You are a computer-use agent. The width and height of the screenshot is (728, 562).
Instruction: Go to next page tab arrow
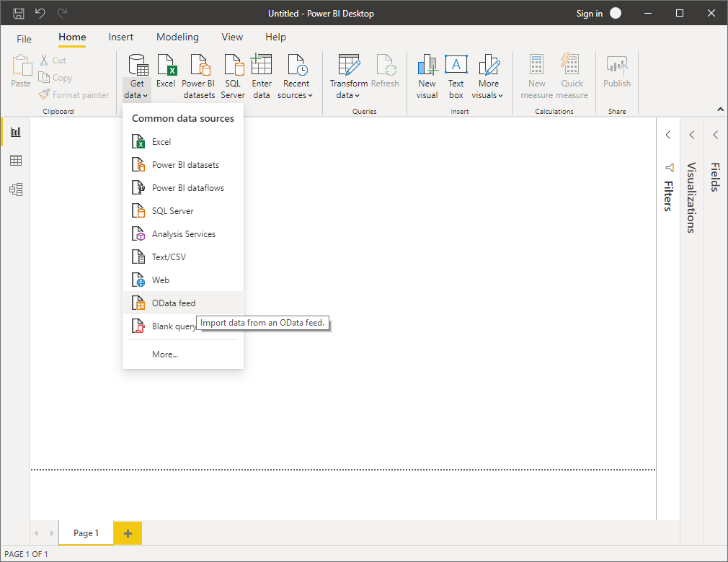pos(51,533)
